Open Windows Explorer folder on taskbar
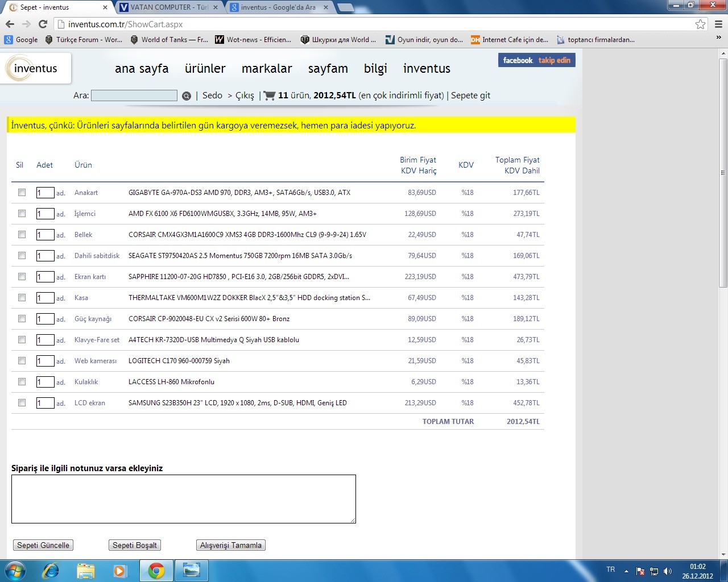The image size is (728, 582). tap(86, 571)
